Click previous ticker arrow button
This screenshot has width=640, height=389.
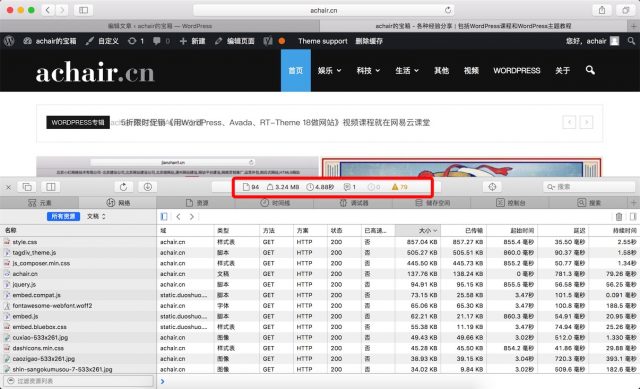tap(569, 122)
